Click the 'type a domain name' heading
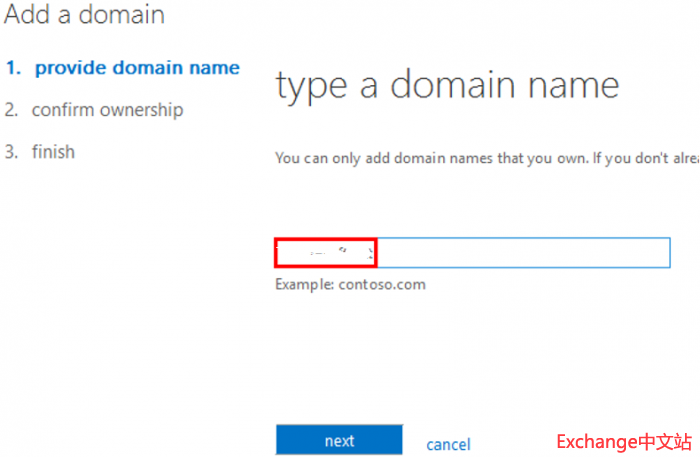This screenshot has height=457, width=700. tap(447, 86)
